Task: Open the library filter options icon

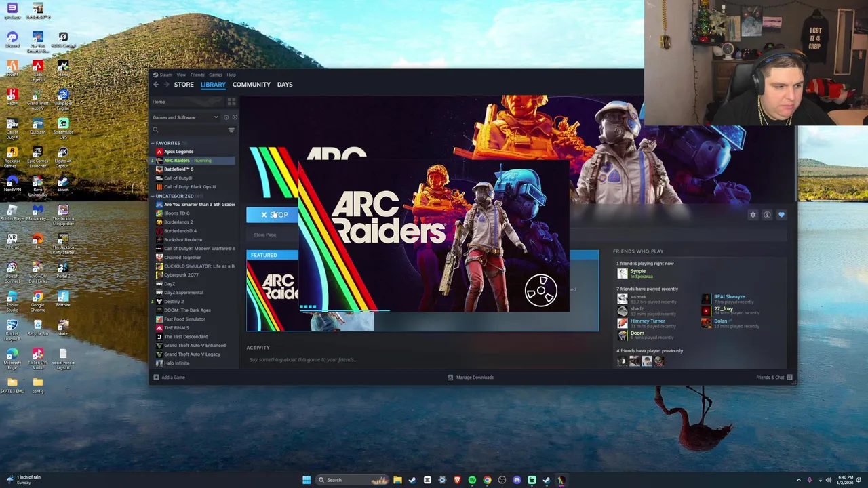Action: (231, 130)
